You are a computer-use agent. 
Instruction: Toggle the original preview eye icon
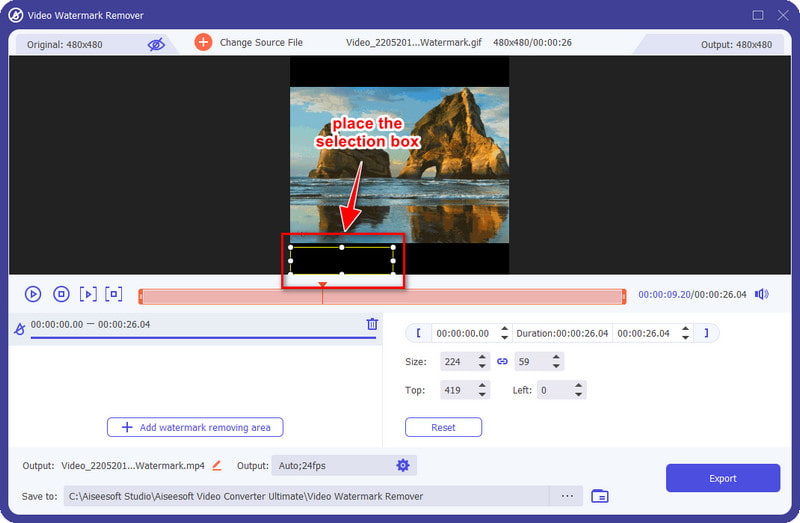pyautogui.click(x=156, y=44)
